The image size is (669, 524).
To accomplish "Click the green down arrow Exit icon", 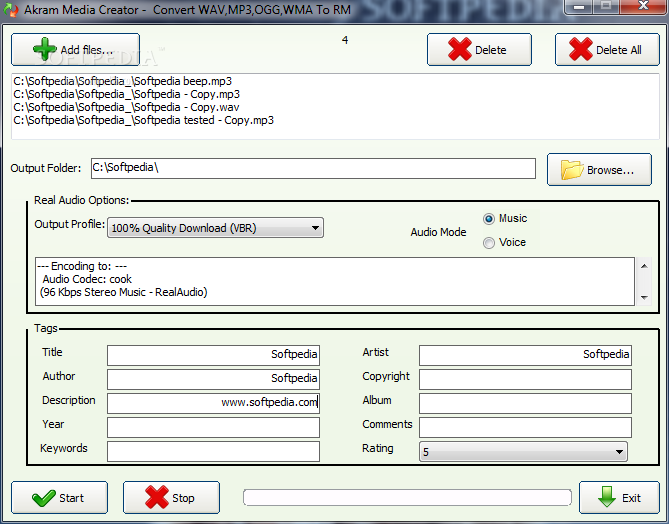I will [606, 497].
